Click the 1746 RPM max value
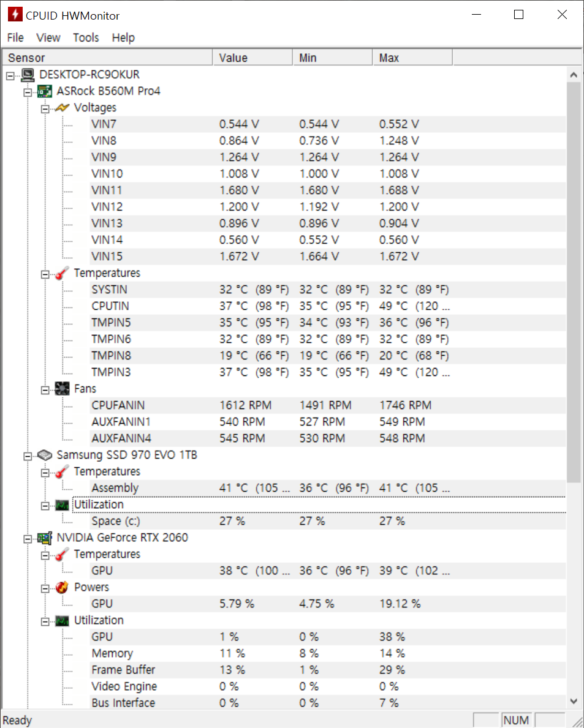 click(x=405, y=405)
